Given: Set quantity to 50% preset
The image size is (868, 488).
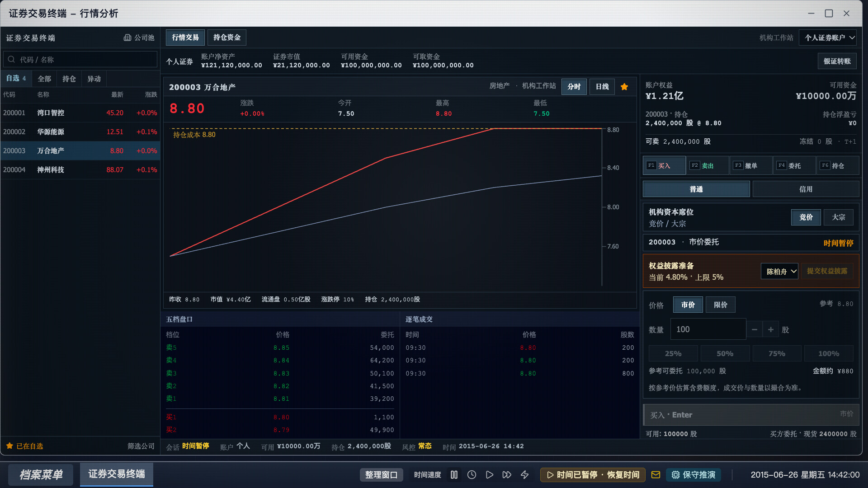Looking at the screenshot, I should pos(725,353).
